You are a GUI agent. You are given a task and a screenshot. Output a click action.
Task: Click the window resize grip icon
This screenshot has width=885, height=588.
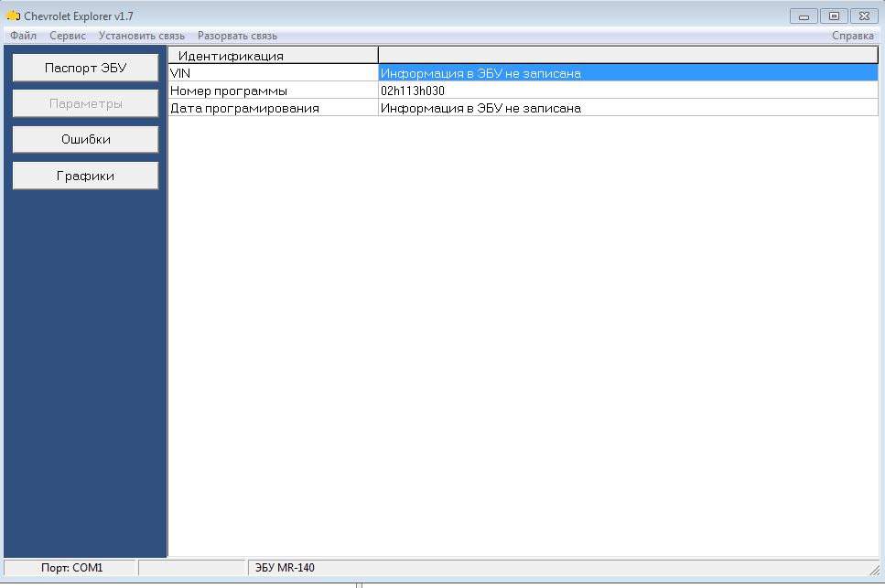pyautogui.click(x=875, y=571)
